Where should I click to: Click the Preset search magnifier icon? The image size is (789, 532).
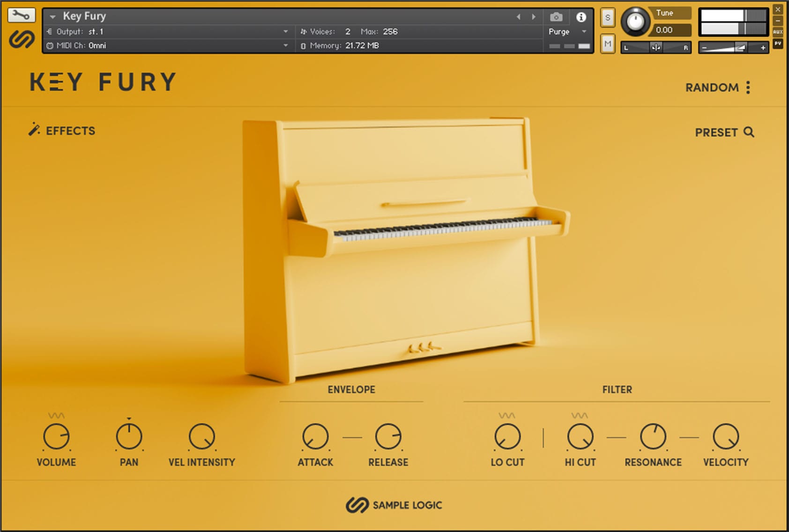click(749, 132)
